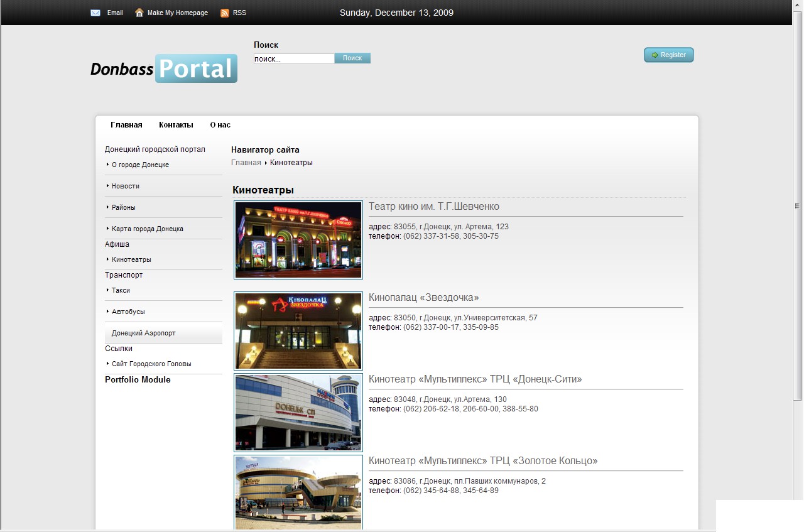This screenshot has height=532, width=804.
Task: Open Такси in the sidebar
Action: pyautogui.click(x=121, y=290)
